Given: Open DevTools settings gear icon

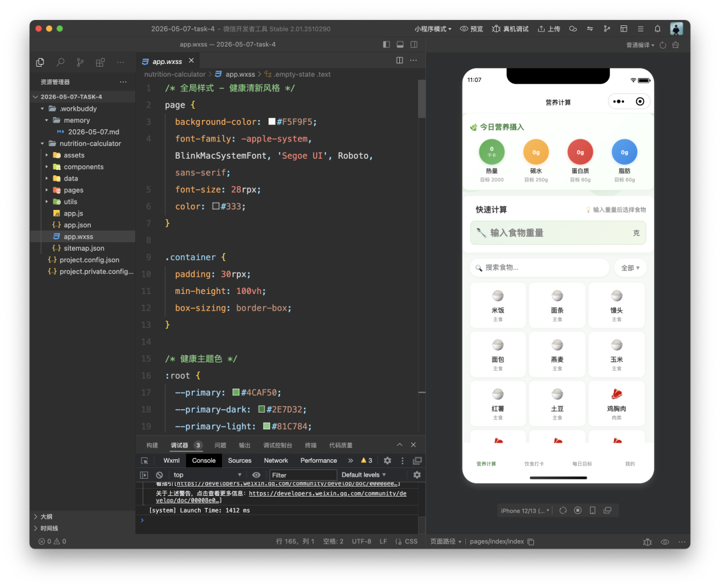Looking at the screenshot, I should [387, 461].
